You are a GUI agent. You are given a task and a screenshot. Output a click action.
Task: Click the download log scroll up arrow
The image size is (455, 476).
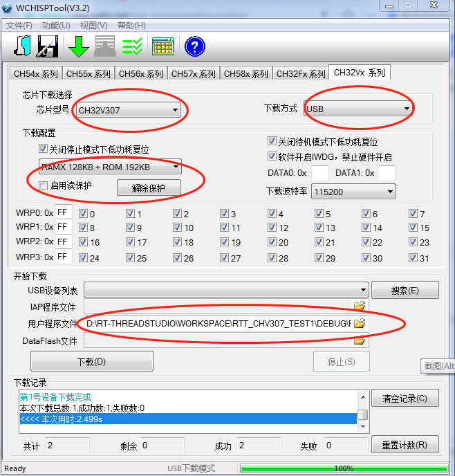tap(363, 397)
